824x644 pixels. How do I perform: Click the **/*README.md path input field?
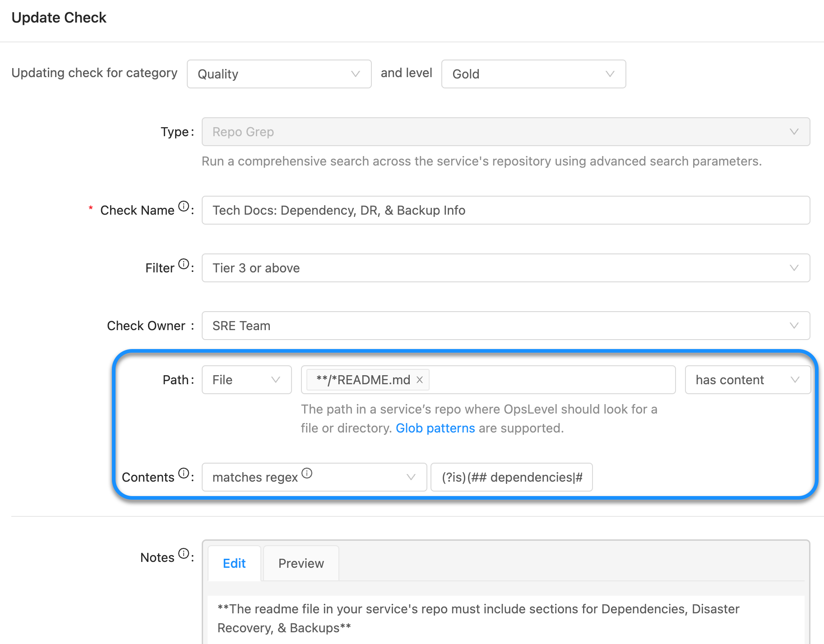pyautogui.click(x=542, y=380)
